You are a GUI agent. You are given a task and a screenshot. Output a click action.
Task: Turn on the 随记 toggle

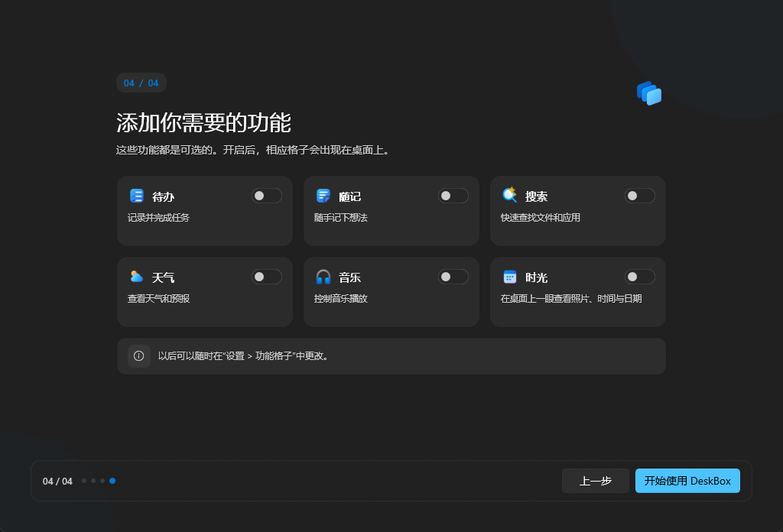[453, 196]
